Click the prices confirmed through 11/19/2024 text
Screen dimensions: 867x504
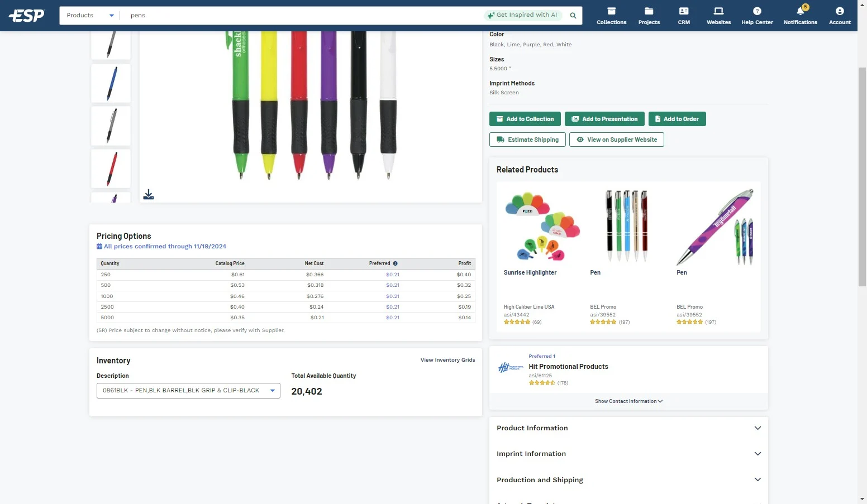pos(165,246)
